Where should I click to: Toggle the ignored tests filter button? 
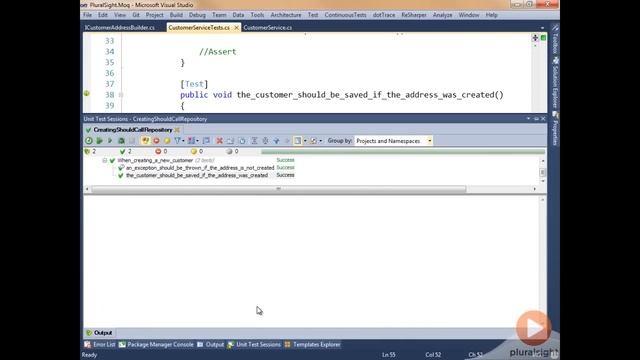point(167,141)
